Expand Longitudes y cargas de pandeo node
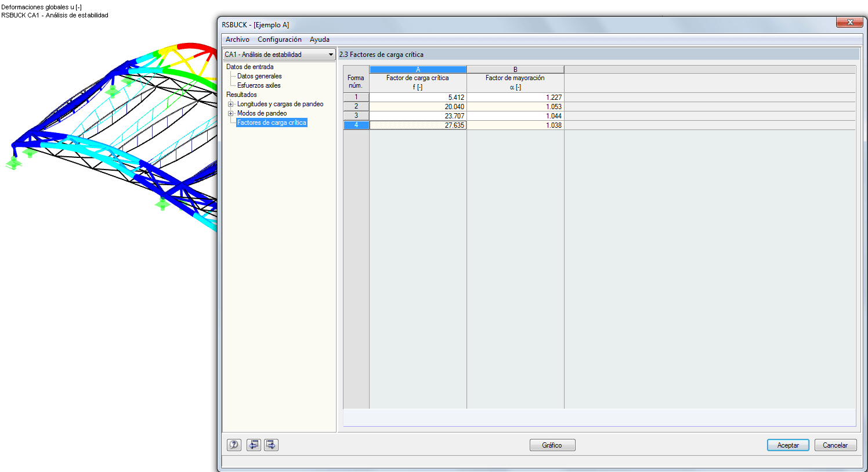The image size is (868, 472). (231, 105)
